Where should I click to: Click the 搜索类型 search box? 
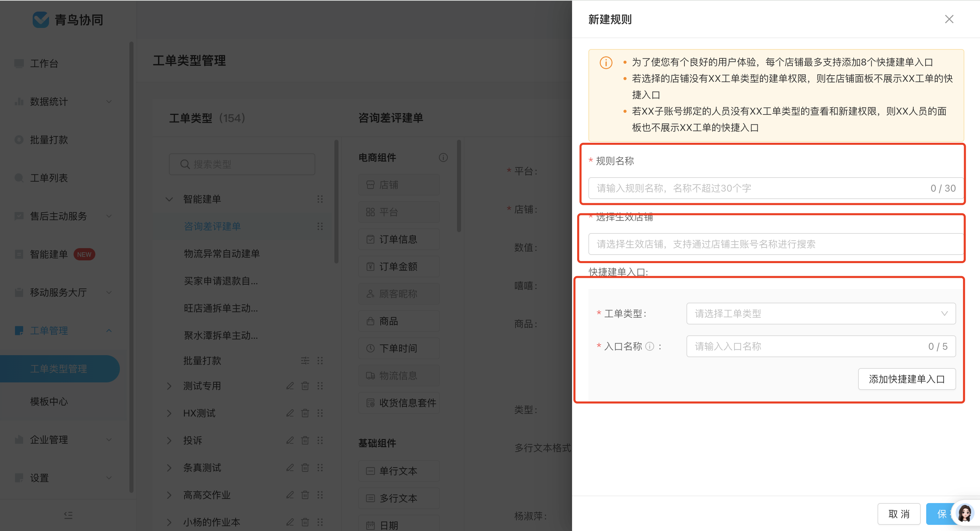[242, 164]
